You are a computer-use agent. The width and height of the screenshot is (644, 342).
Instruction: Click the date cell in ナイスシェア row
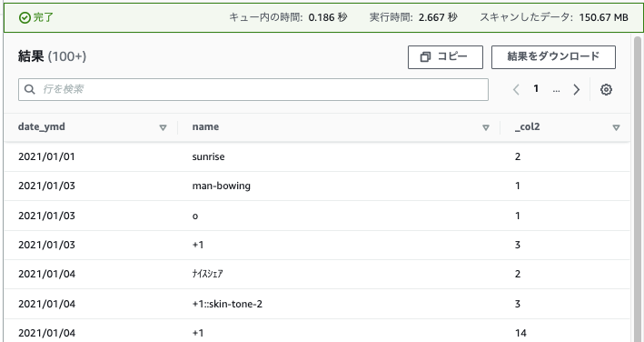click(x=46, y=274)
